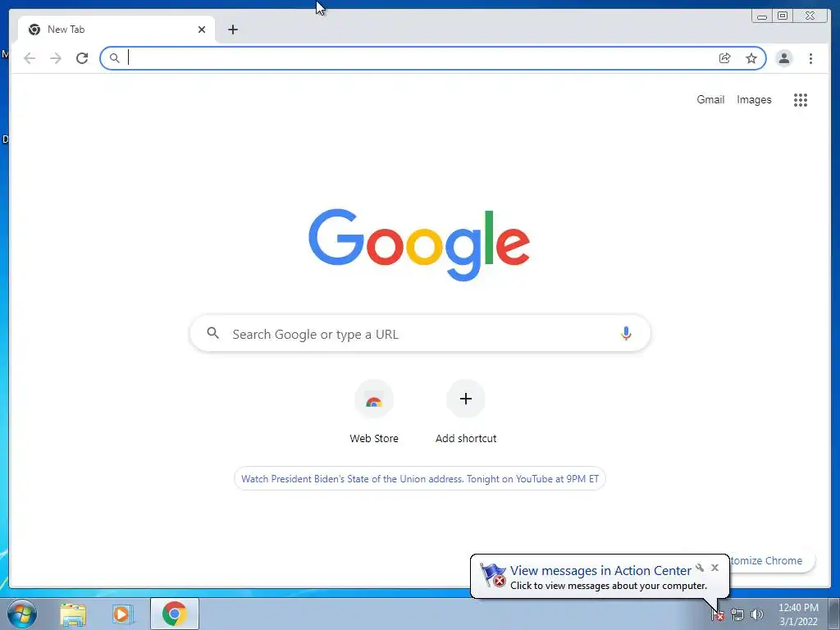Image resolution: width=840 pixels, height=630 pixels.
Task: Click the magnifier icon in address bar
Action: (114, 58)
